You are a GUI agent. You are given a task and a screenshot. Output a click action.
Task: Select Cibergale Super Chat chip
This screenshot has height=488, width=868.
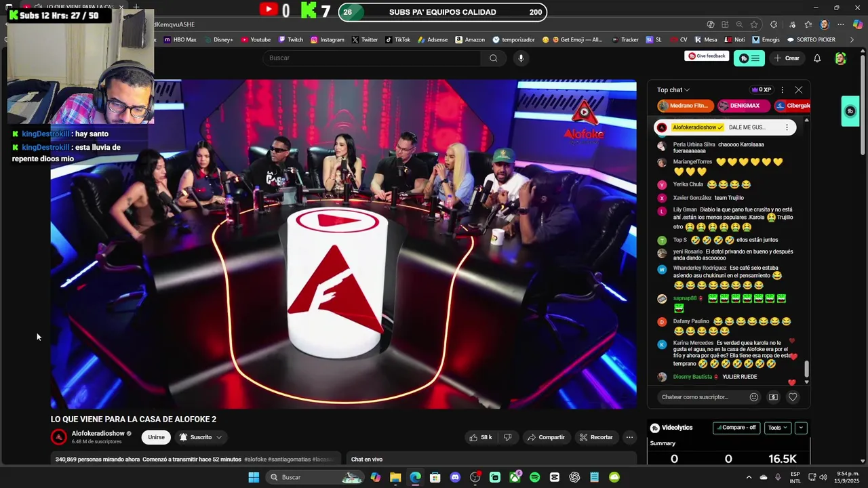coord(793,106)
